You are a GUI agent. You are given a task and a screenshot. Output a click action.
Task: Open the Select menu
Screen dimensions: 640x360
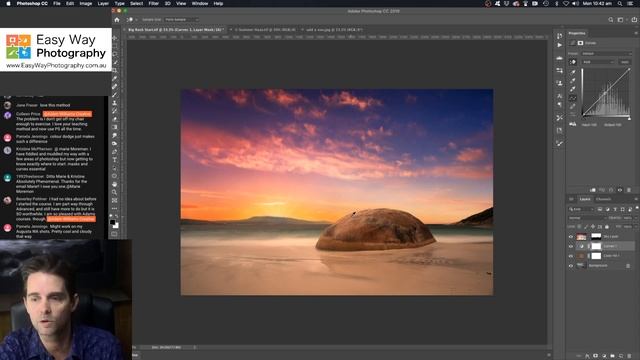(136, 3)
